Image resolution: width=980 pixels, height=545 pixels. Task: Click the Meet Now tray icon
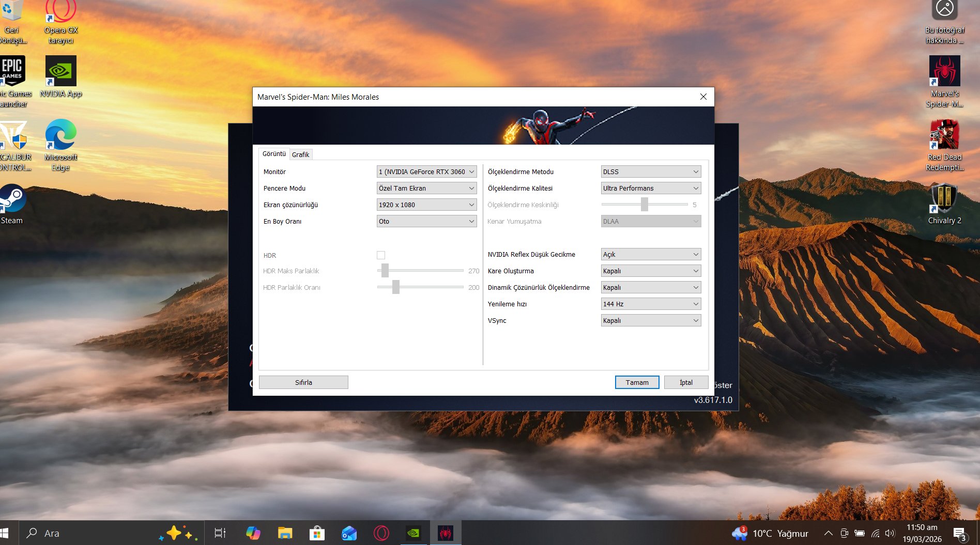[844, 533]
